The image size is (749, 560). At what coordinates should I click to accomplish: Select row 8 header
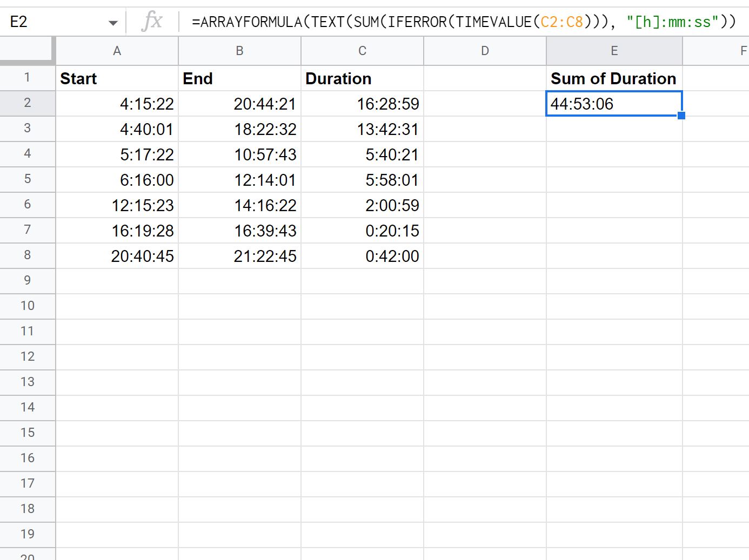pyautogui.click(x=27, y=255)
